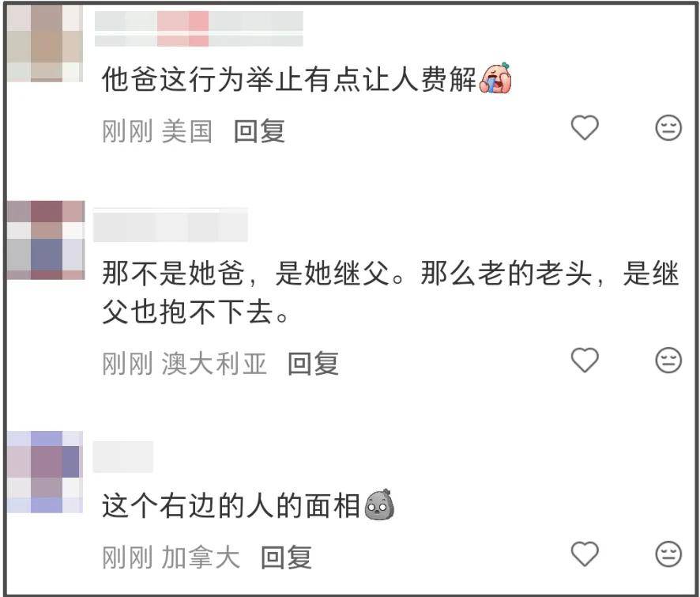Open avatar of the 面相 commenter
700x597 pixels.
(46, 472)
